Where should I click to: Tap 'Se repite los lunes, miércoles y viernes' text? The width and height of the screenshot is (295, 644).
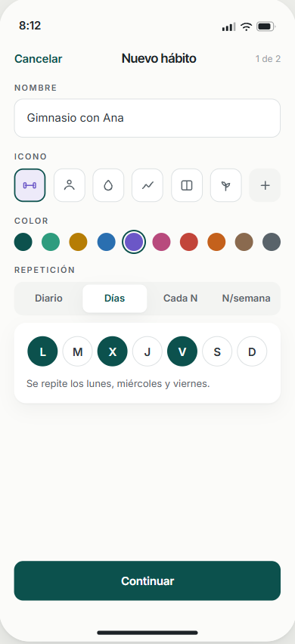point(118,384)
